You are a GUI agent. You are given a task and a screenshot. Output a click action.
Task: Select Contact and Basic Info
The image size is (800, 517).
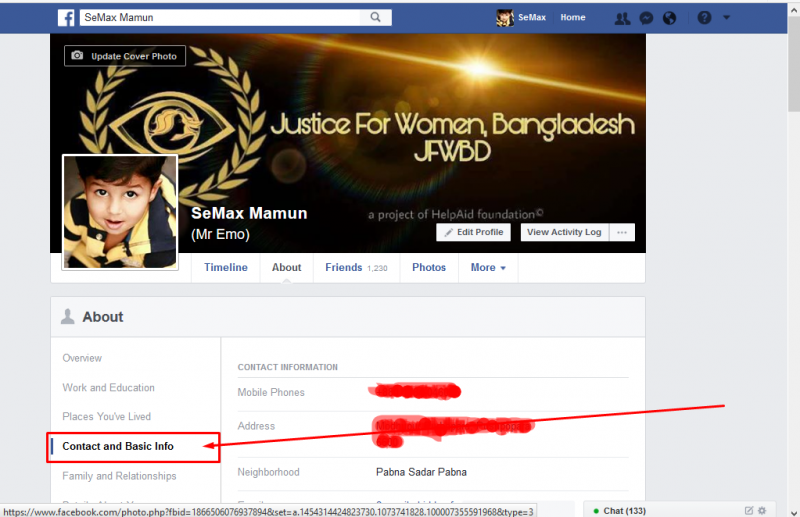click(x=118, y=447)
